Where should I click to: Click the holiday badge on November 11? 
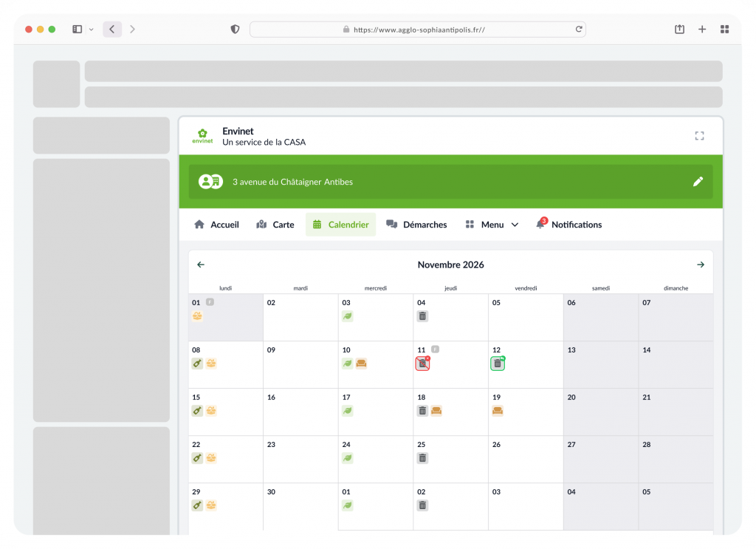pyautogui.click(x=434, y=349)
